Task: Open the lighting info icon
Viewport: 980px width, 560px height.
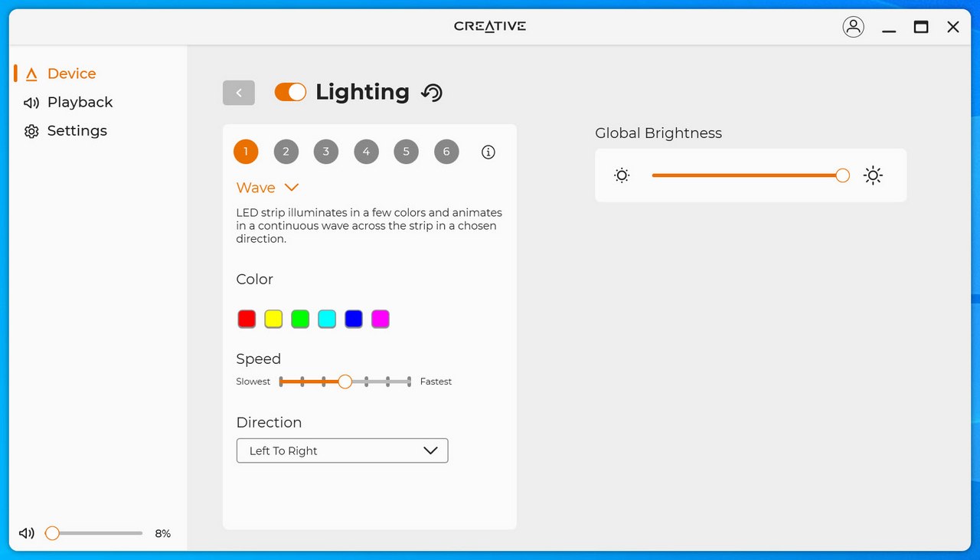Action: 488,152
